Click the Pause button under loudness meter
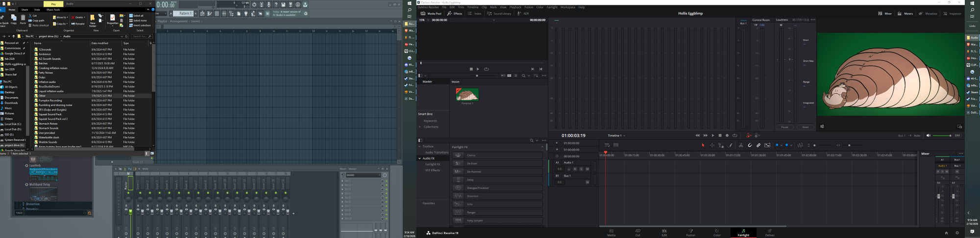The height and width of the screenshot is (238, 980). [x=784, y=127]
